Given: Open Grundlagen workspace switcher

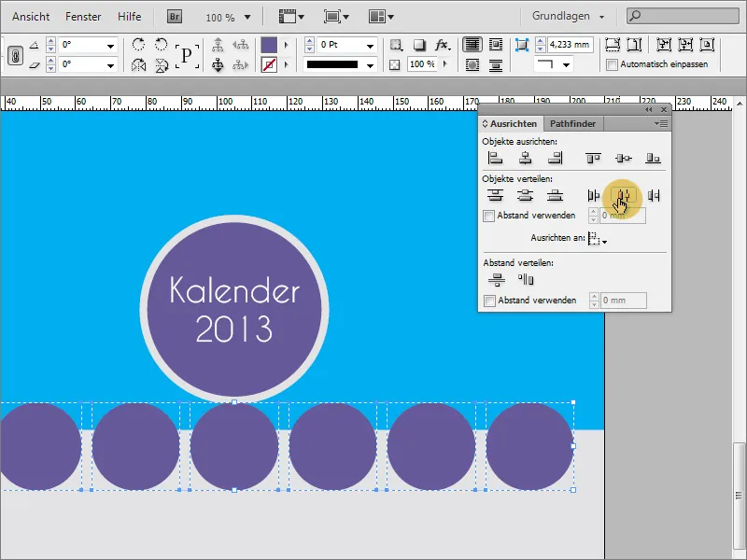Looking at the screenshot, I should (x=568, y=16).
